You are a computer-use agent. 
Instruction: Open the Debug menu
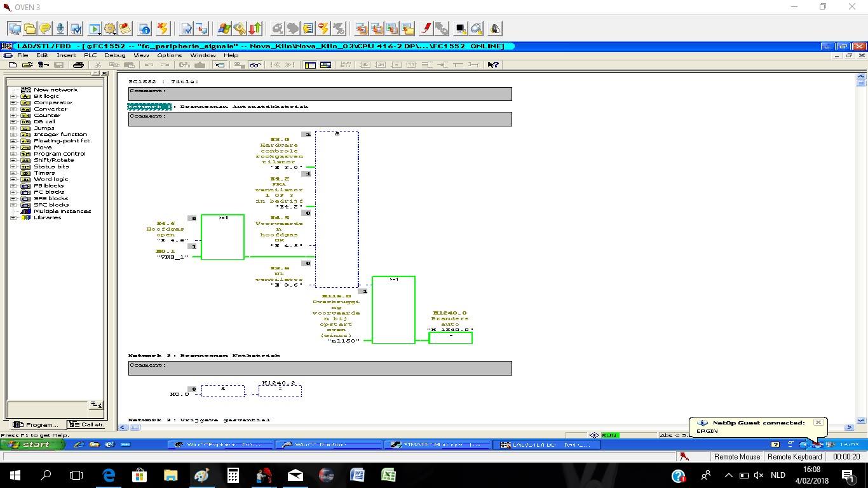pos(114,55)
